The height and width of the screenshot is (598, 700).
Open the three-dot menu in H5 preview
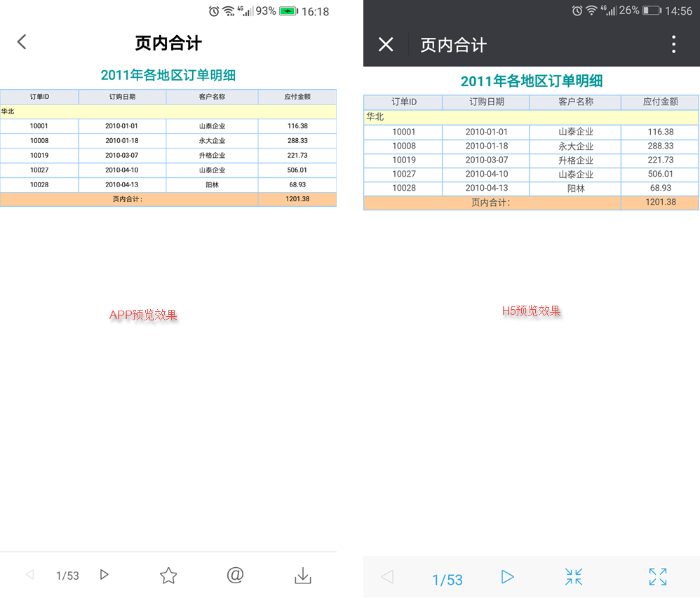pyautogui.click(x=673, y=44)
